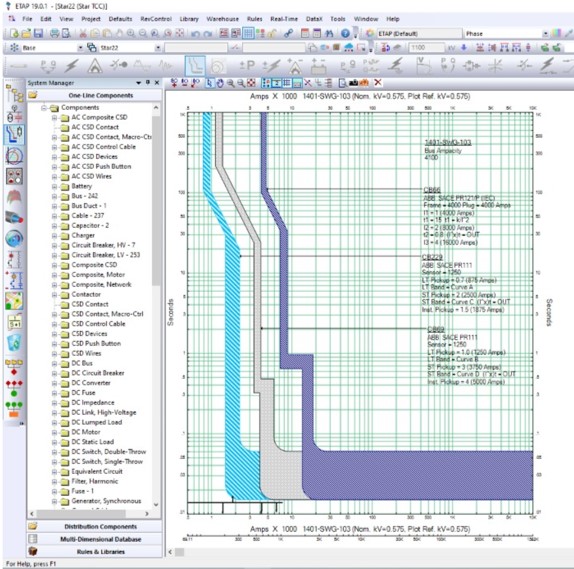The height and width of the screenshot is (569, 574).
Task: Click the Help question mark icon
Action: (x=345, y=34)
